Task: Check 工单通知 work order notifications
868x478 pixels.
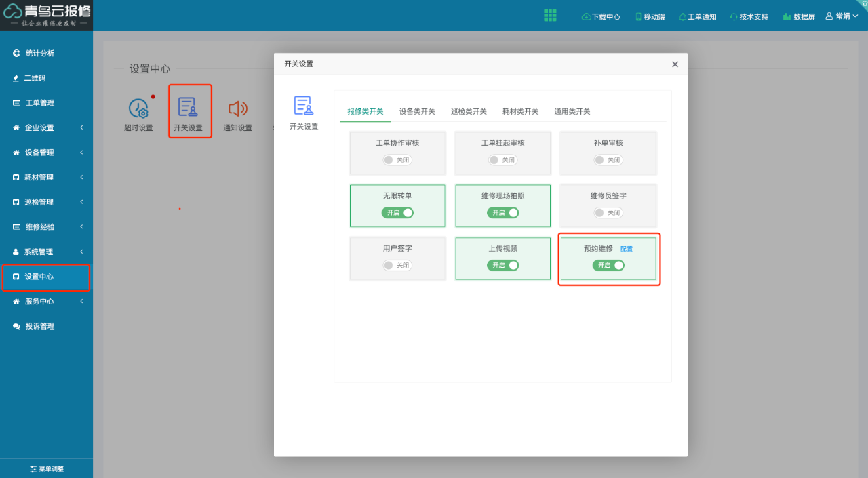Action: pos(697,16)
